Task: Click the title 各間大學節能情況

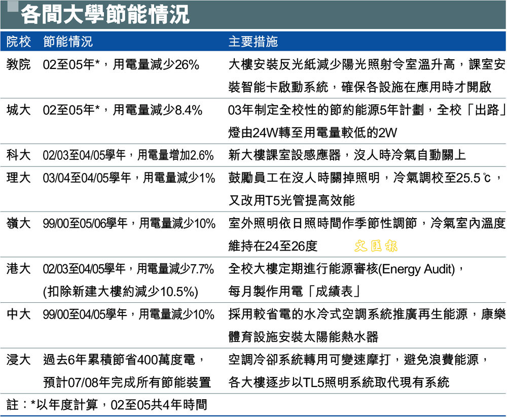Action: coord(105,15)
